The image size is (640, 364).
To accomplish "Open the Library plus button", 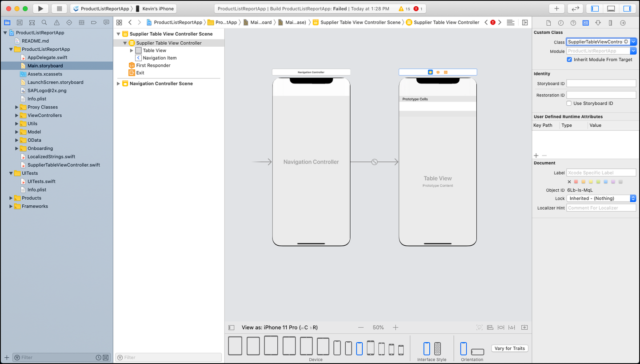I will click(x=556, y=8).
